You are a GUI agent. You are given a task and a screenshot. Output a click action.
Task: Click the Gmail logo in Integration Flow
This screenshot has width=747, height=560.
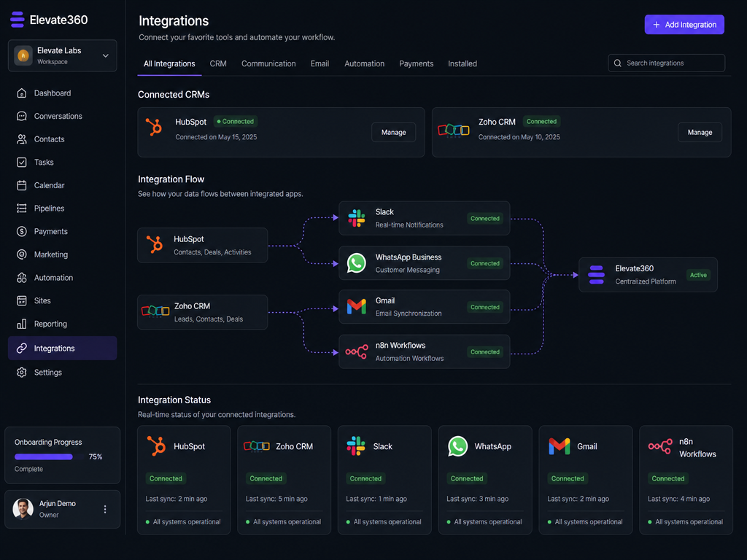[356, 307]
